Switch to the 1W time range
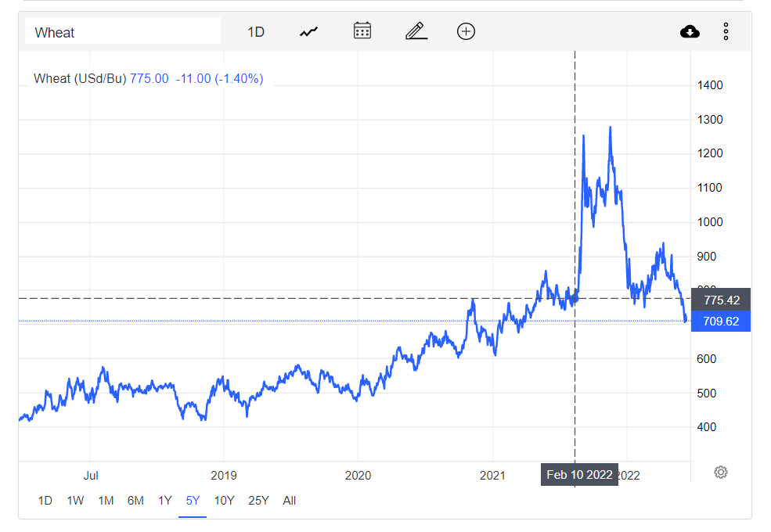This screenshot has width=771, height=532. pos(75,501)
